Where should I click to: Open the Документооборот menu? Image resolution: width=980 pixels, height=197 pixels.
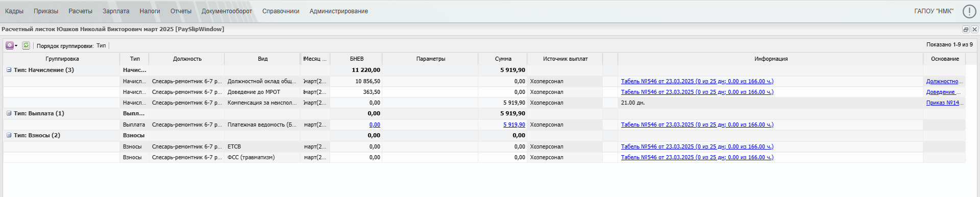(227, 11)
